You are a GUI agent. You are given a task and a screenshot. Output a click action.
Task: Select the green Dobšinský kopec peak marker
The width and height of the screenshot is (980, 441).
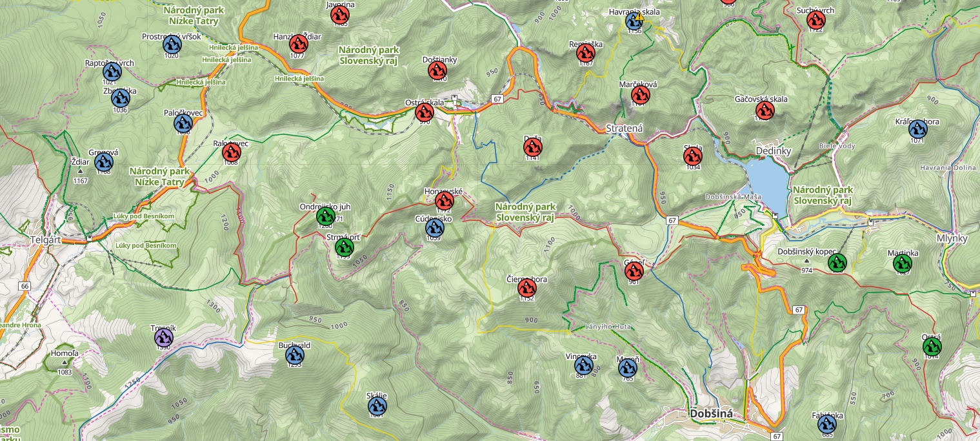837,263
